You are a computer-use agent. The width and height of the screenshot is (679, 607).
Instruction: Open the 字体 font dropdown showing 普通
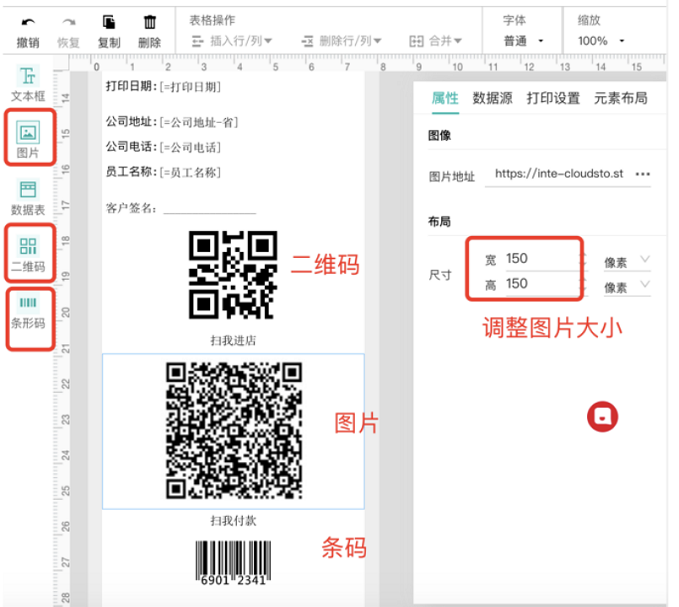coord(525,41)
